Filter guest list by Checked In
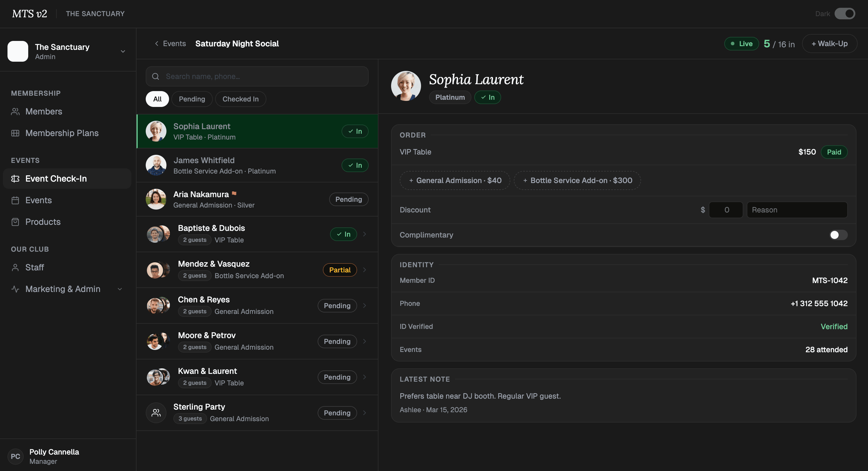Screen dimensions: 868x471 pos(240,99)
